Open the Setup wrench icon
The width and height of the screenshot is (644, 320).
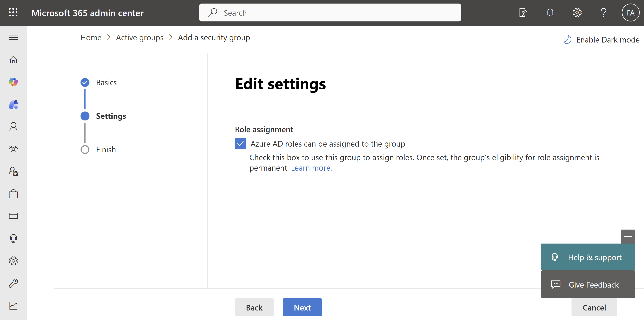click(x=13, y=283)
